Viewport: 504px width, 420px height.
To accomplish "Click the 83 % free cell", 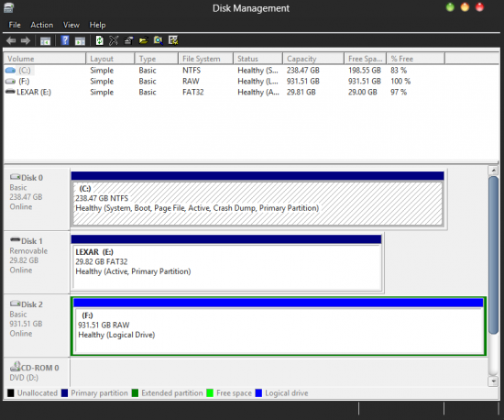I will coord(399,70).
